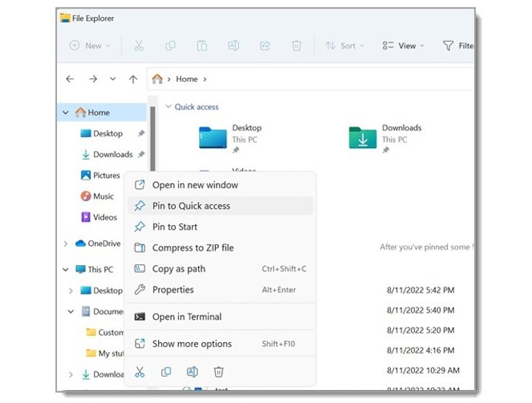Select pinned Downloads under Home in sidebar
The image size is (532, 403).
(x=113, y=154)
